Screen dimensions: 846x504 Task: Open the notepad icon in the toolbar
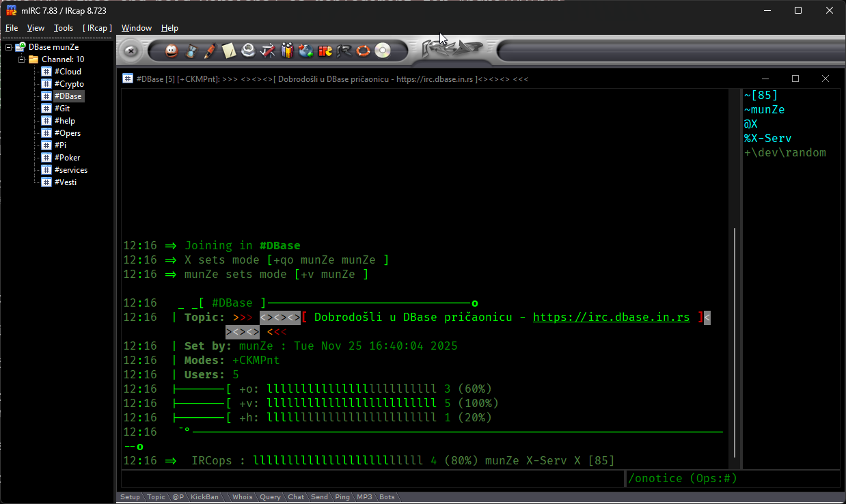point(228,50)
